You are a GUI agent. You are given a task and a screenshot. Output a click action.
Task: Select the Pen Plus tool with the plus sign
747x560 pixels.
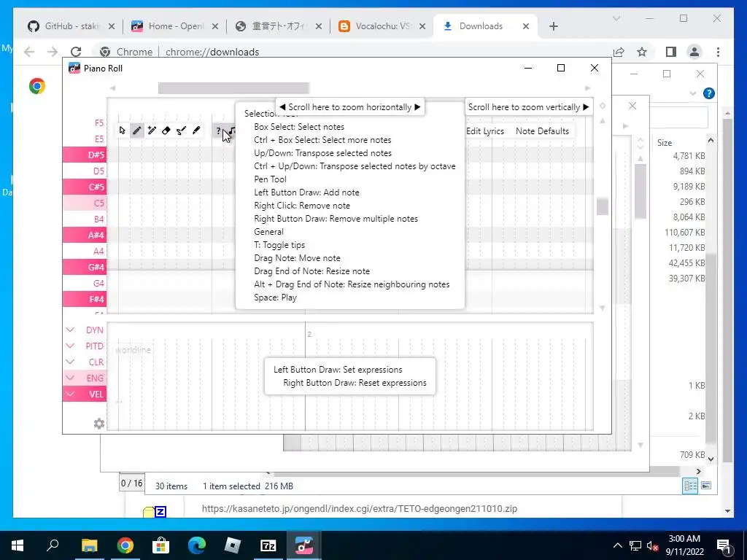point(152,131)
